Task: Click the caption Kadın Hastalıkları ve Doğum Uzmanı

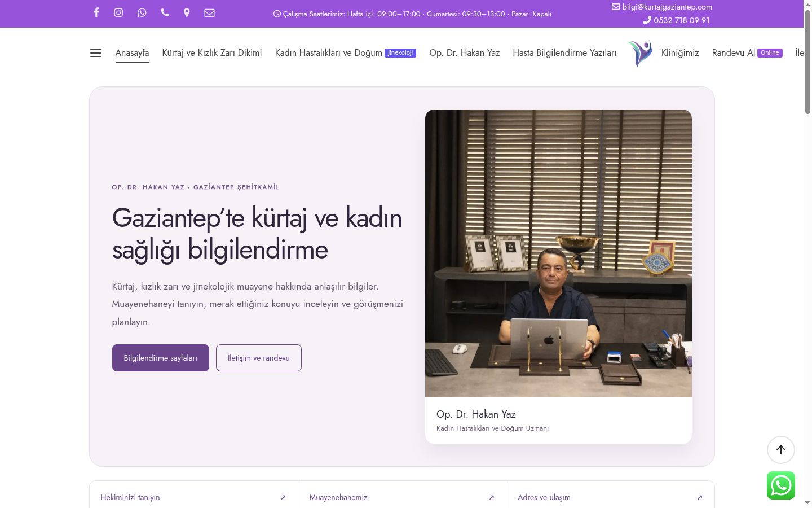Action: click(x=492, y=428)
